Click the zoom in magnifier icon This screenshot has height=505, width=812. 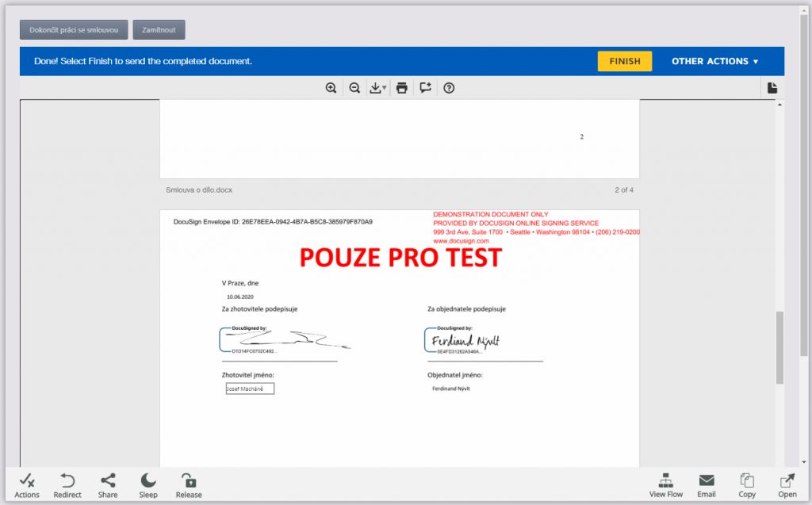(331, 88)
